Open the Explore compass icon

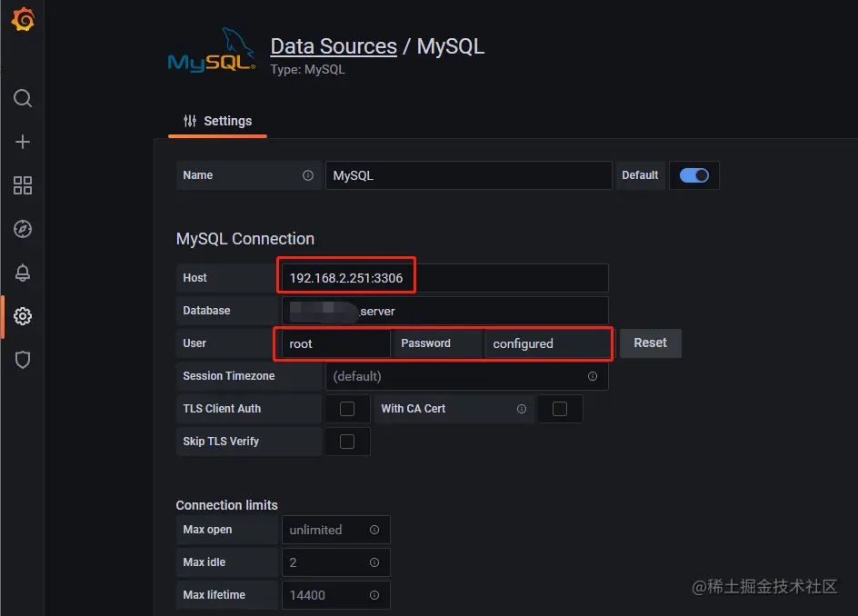point(23,229)
